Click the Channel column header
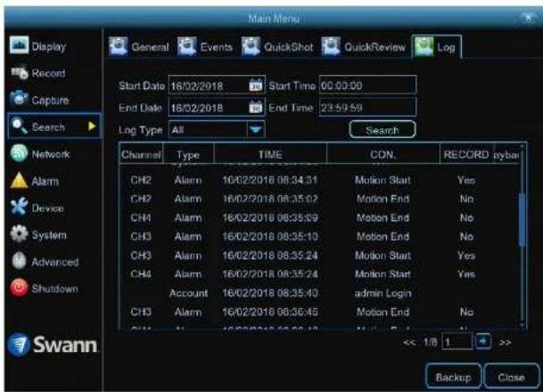This screenshot has width=543, height=392. [x=141, y=154]
